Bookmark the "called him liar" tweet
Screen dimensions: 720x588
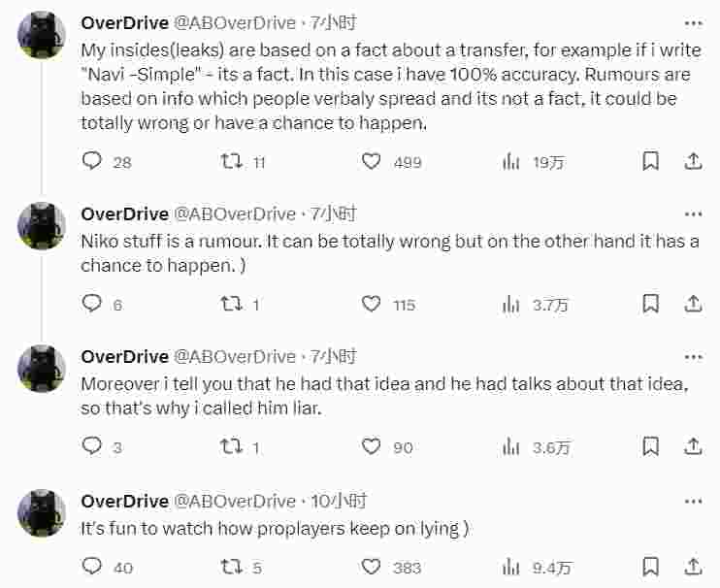[652, 446]
